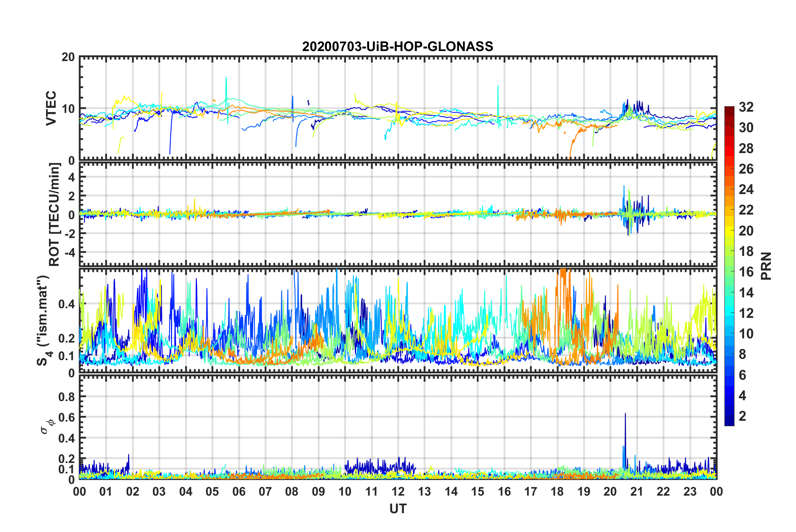Image resolution: width=796 pixels, height=532 pixels.
Task: Click colorbar tick label "28"
Action: [746, 148]
